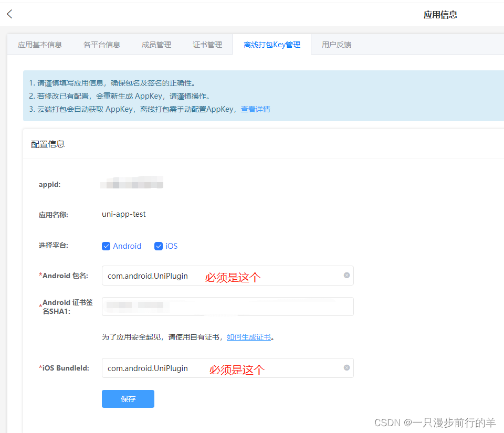The image size is (504, 433).
Task: Click the blurred appid value
Action: tap(132, 183)
